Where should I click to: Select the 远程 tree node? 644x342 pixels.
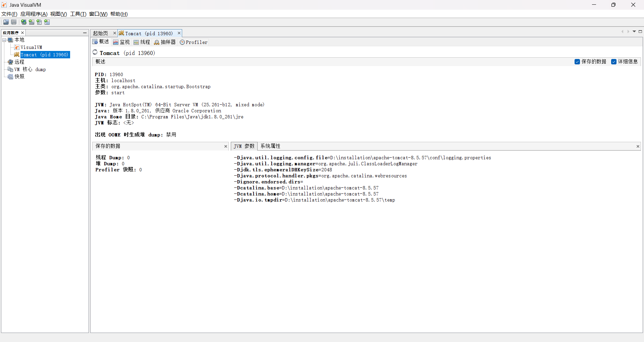[19, 62]
